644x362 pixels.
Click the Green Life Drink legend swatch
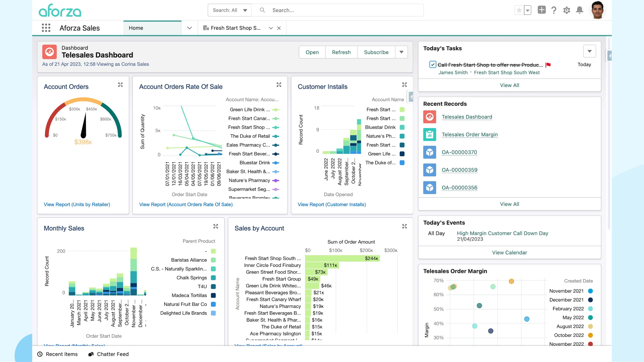(275, 110)
